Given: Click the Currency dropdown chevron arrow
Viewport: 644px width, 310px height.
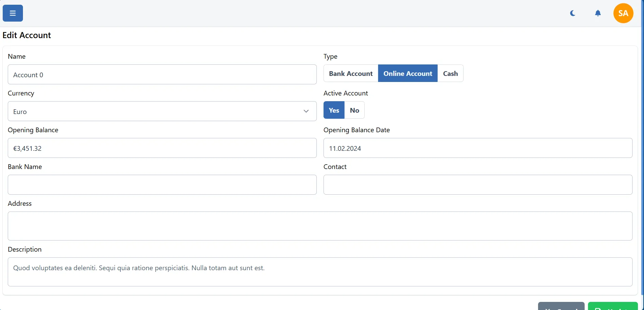Looking at the screenshot, I should point(306,111).
